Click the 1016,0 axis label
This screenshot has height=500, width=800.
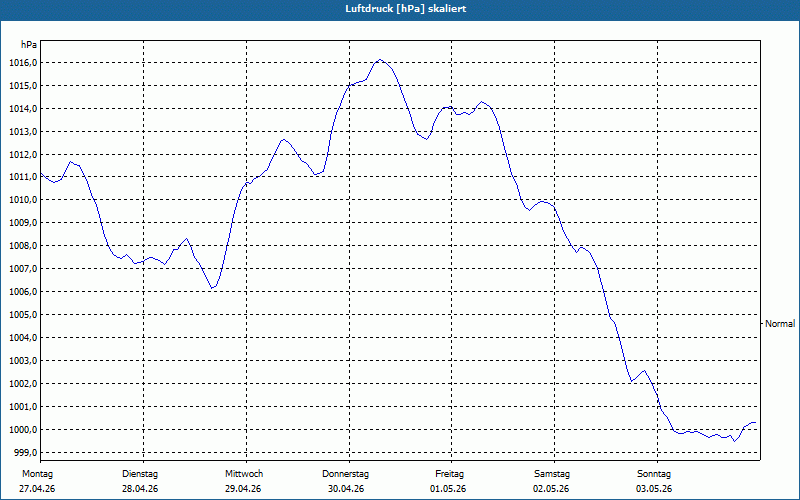(x=23, y=63)
